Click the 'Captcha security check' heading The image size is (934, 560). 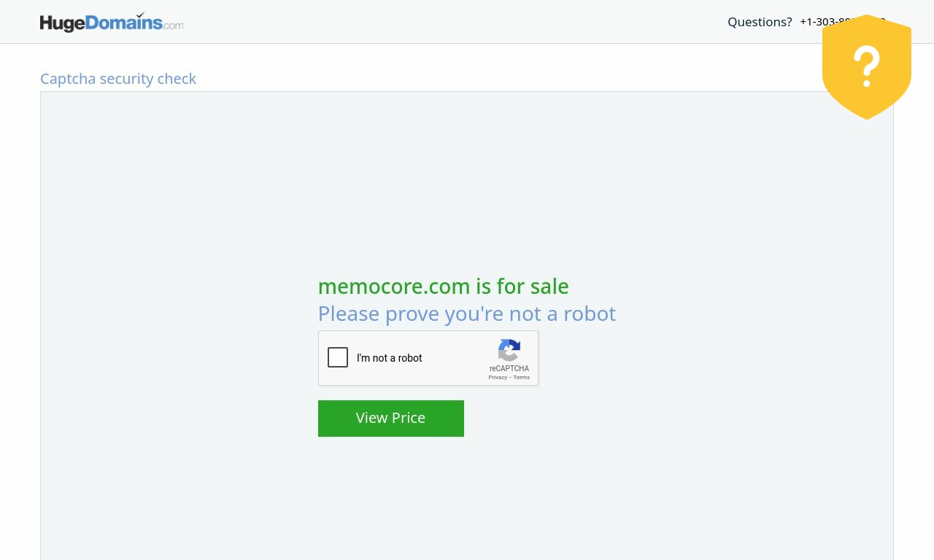click(118, 79)
